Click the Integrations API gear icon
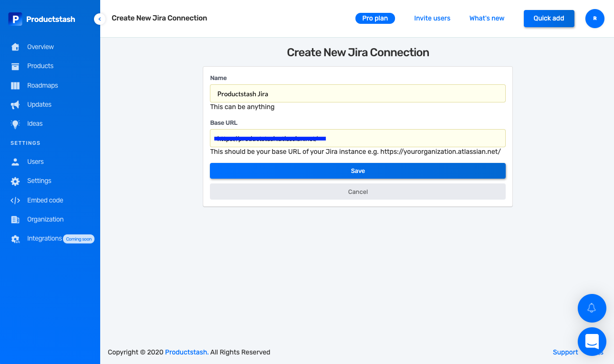This screenshot has width=614, height=364. coord(15,239)
